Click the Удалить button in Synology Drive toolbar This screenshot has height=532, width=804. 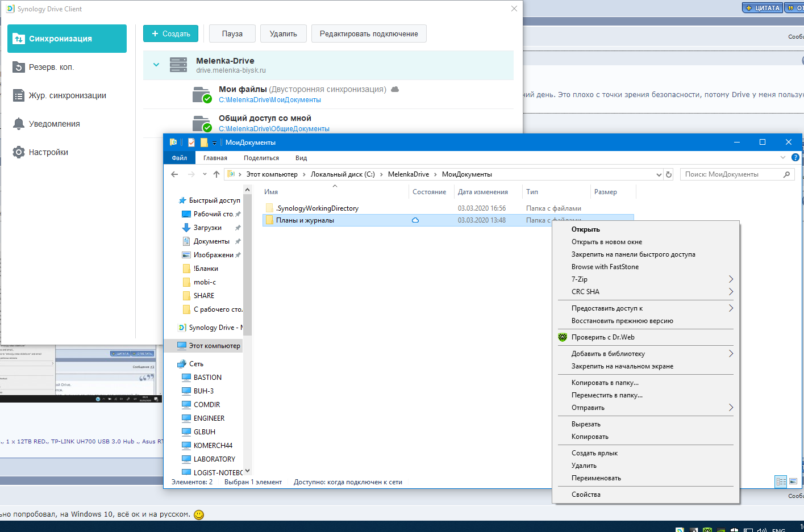pyautogui.click(x=284, y=33)
